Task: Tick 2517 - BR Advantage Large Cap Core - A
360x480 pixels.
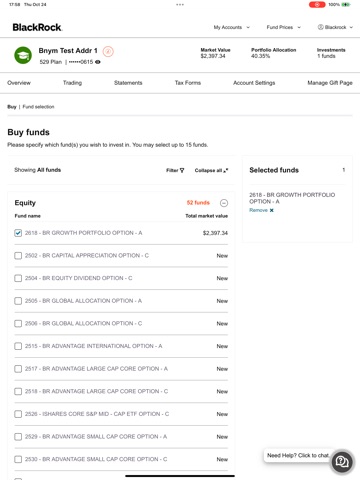Action: [18, 369]
